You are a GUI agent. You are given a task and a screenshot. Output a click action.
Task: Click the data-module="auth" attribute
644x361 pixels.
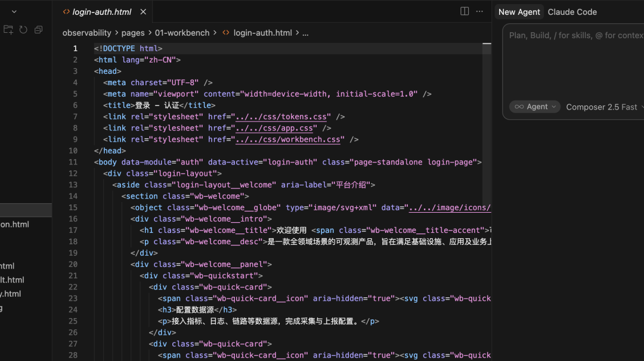(x=162, y=162)
